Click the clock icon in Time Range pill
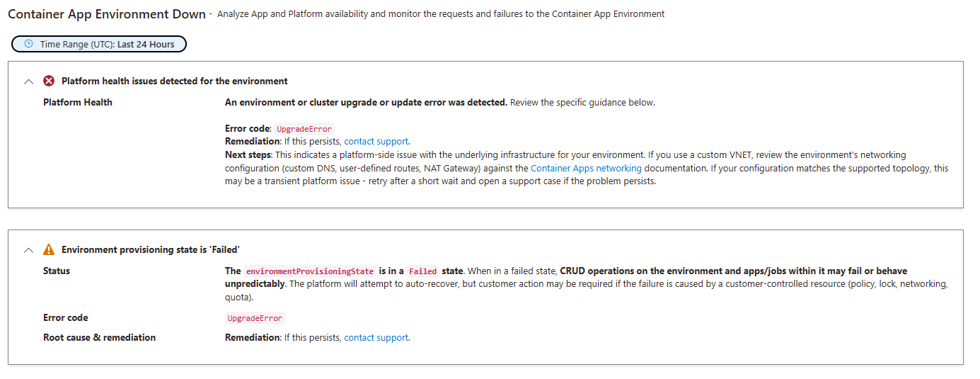The image size is (980, 379). point(29,44)
